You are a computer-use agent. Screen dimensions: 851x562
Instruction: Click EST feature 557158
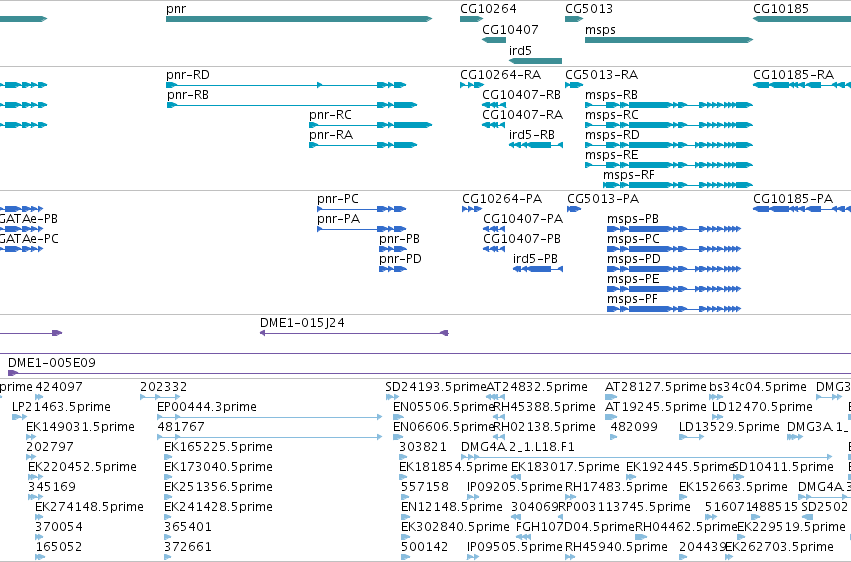pyautogui.click(x=404, y=497)
